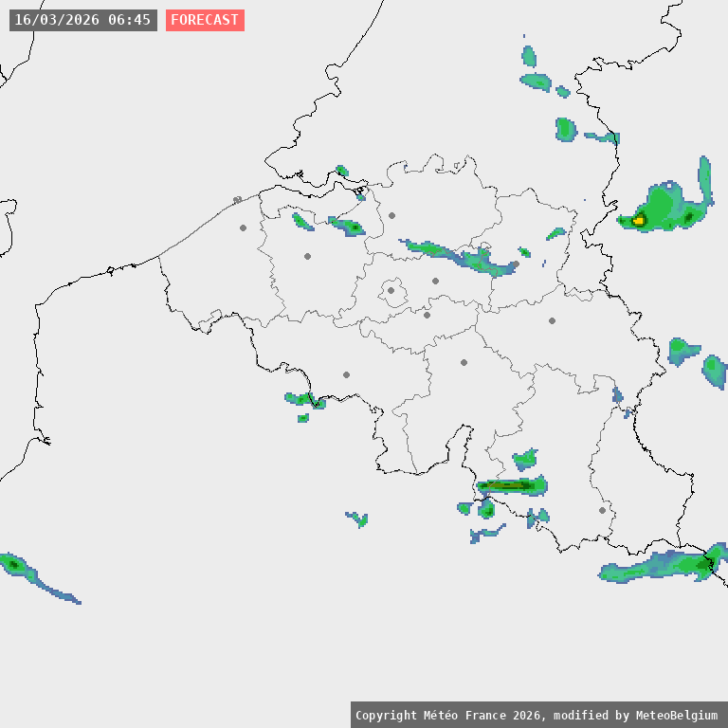Image resolution: width=728 pixels, height=728 pixels.
Task: Select the Namur city dot
Action: (x=464, y=362)
